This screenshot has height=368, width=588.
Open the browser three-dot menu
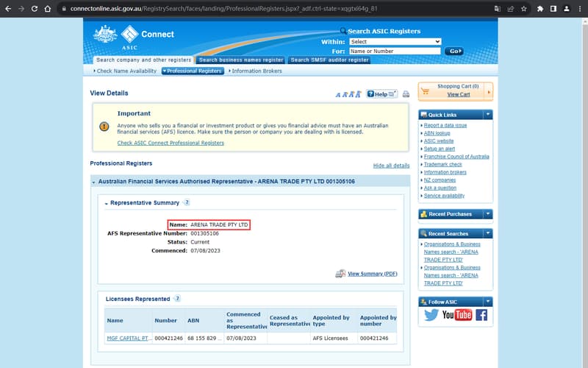pyautogui.click(x=580, y=9)
